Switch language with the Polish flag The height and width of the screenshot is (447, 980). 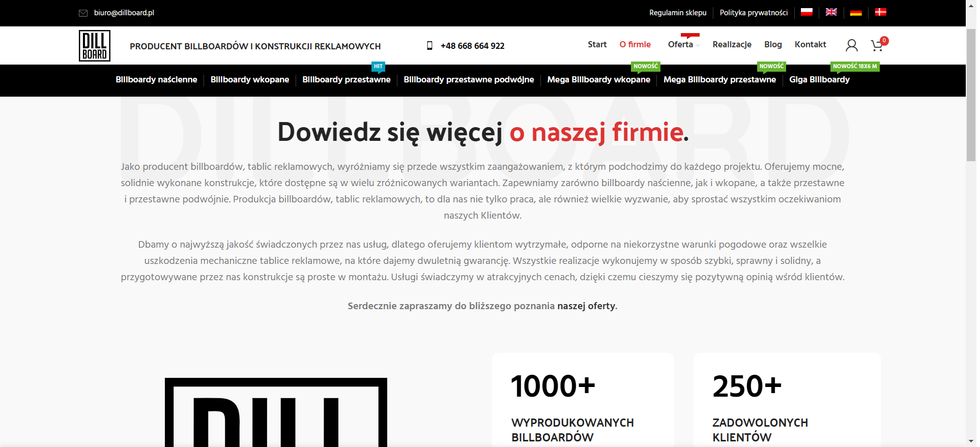point(806,12)
